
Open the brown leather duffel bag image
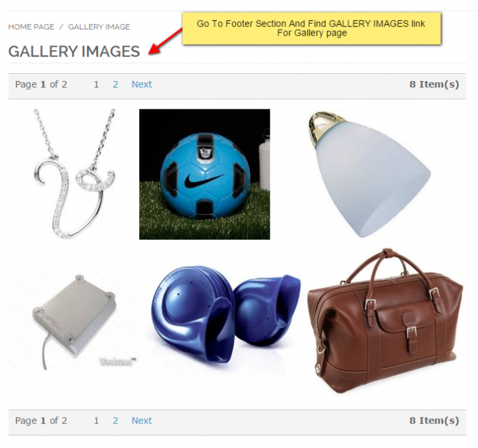click(385, 321)
